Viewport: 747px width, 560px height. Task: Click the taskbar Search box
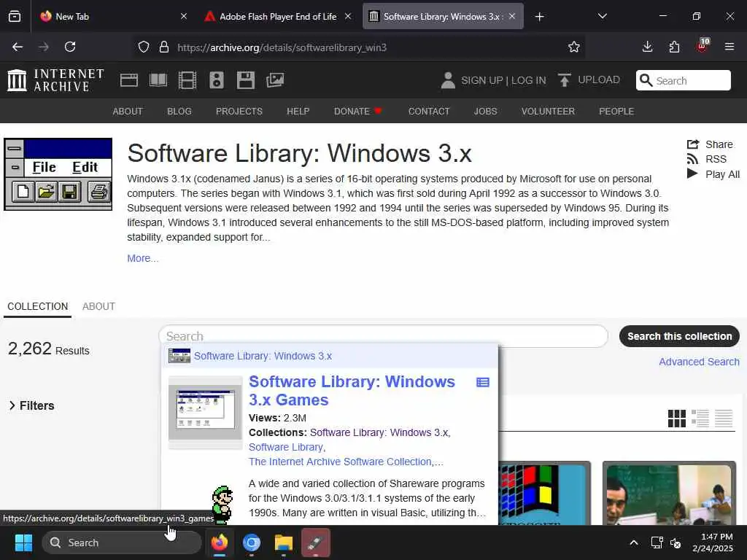[122, 542]
